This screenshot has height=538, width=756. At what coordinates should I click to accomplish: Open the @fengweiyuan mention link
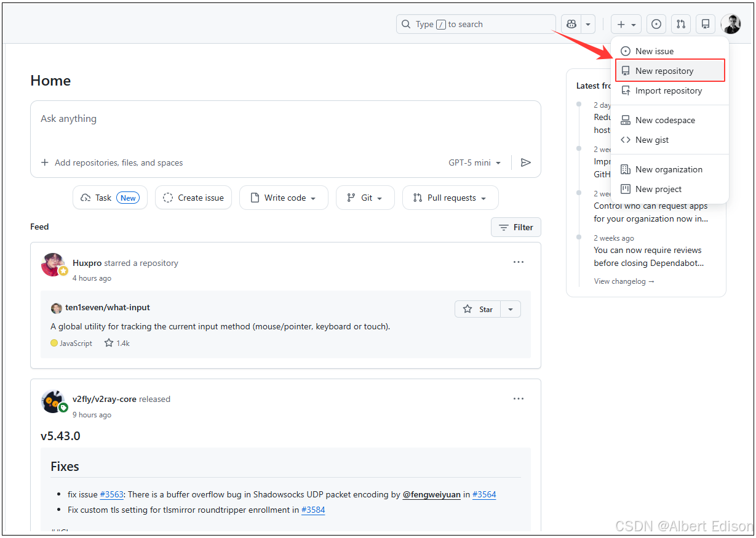tap(431, 494)
